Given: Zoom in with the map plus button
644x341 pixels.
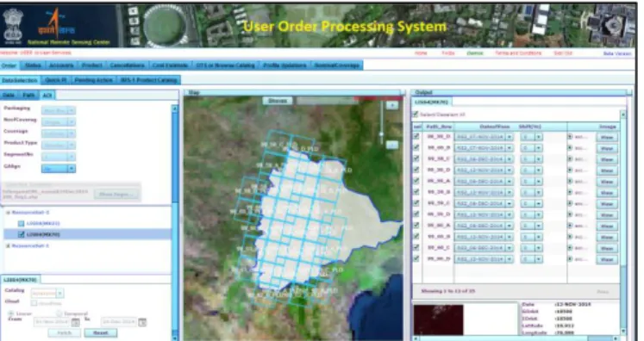Looking at the screenshot, I should (x=392, y=105).
